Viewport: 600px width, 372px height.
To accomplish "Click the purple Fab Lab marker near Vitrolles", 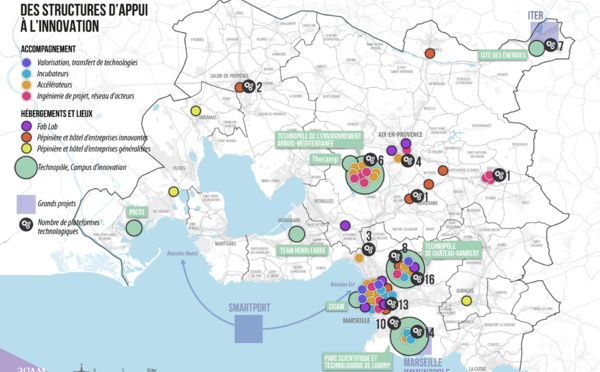I will coord(345,225).
